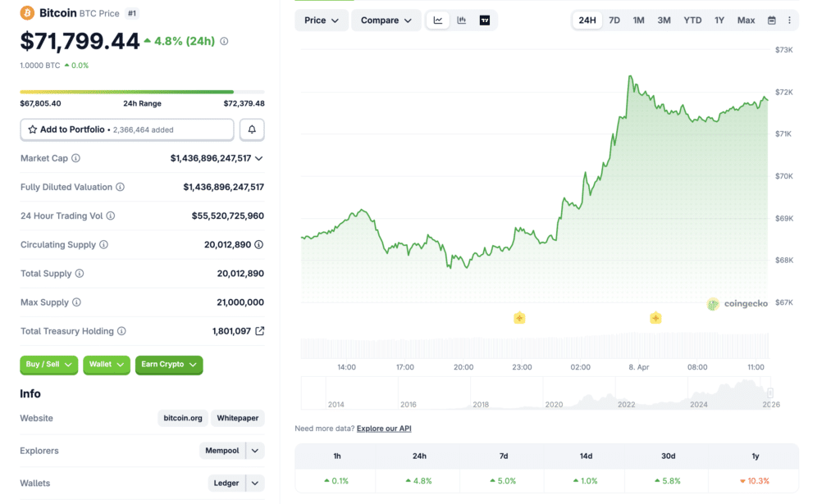
Task: Click the Bitcoin logo icon
Action: coord(28,12)
